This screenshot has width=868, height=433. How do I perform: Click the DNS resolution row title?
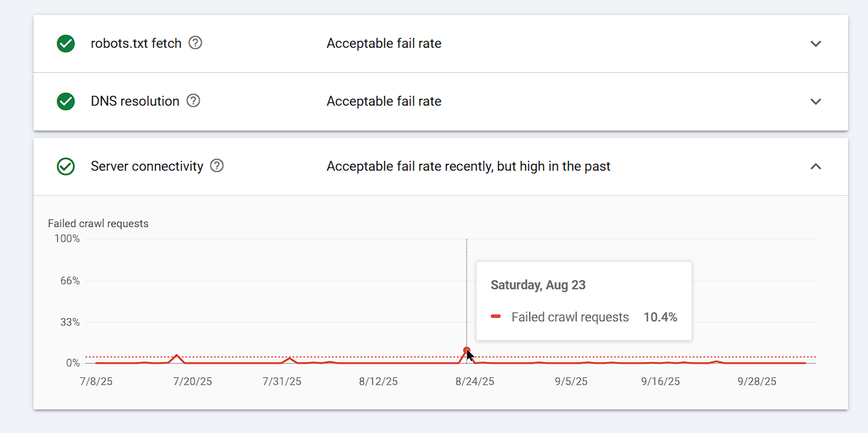point(135,101)
